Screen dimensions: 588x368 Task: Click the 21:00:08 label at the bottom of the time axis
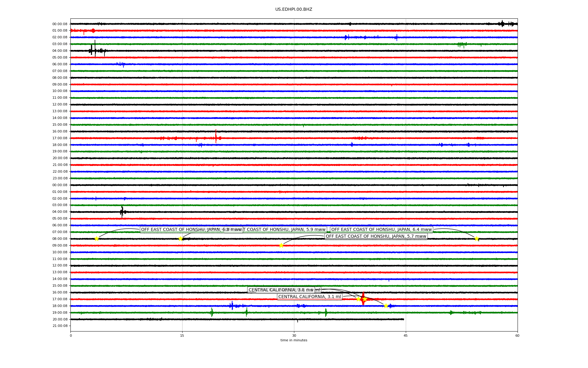(x=60, y=326)
